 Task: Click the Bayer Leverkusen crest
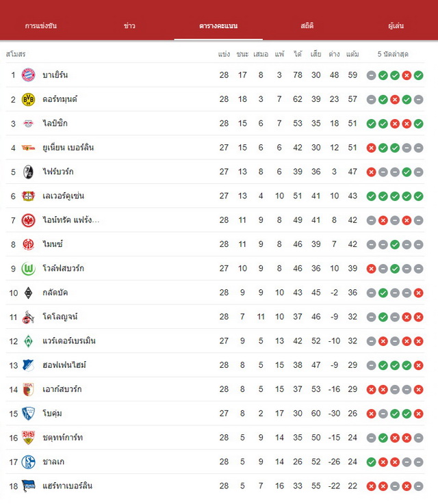tap(28, 196)
